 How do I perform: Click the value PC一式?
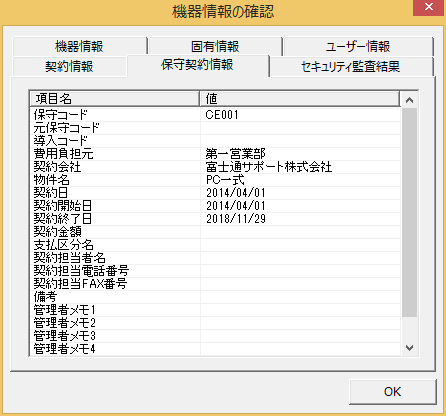pyautogui.click(x=225, y=180)
